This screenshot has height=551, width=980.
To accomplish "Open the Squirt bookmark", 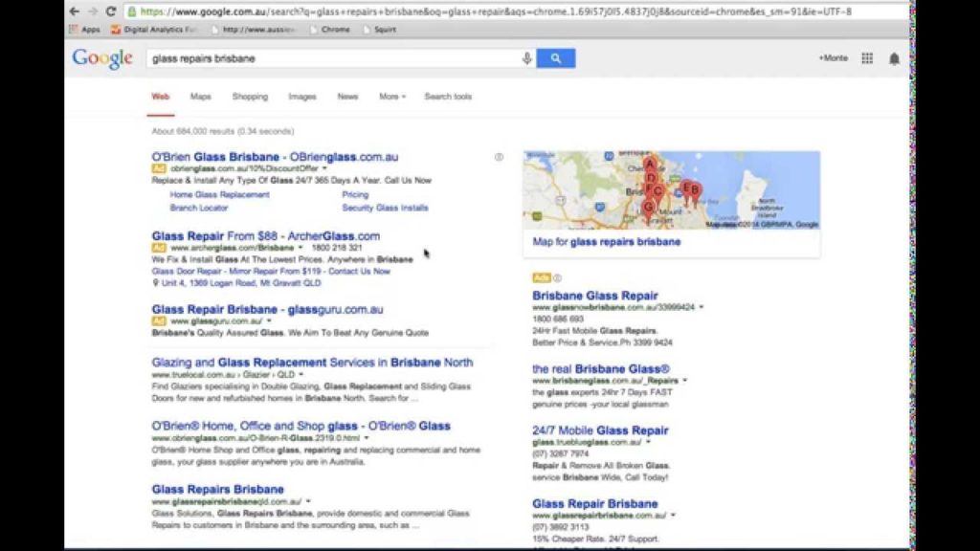I will [380, 30].
